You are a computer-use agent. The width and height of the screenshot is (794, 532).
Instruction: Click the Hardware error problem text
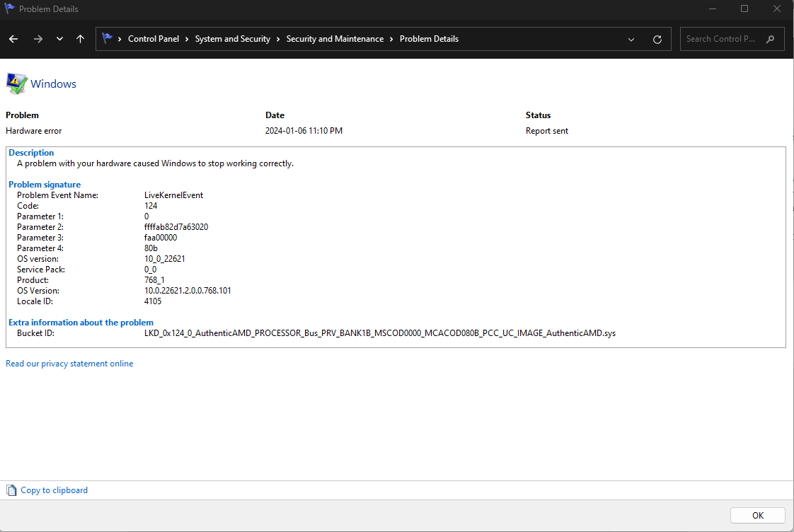(33, 131)
